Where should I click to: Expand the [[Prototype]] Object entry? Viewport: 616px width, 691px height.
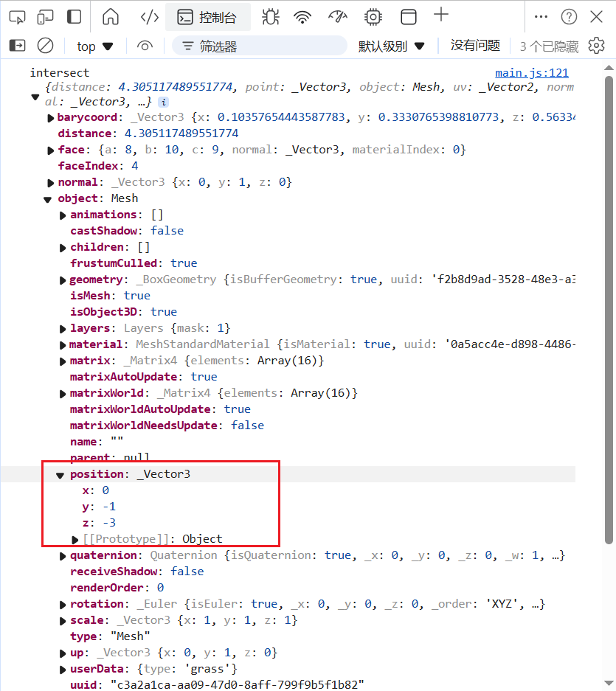[75, 540]
